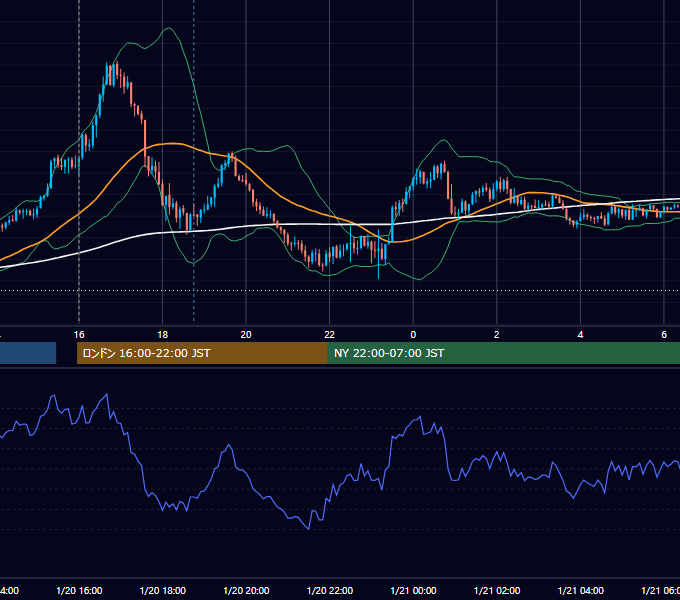Click the '1/21 02:00' lower axis label
The height and width of the screenshot is (600, 680).
click(497, 591)
